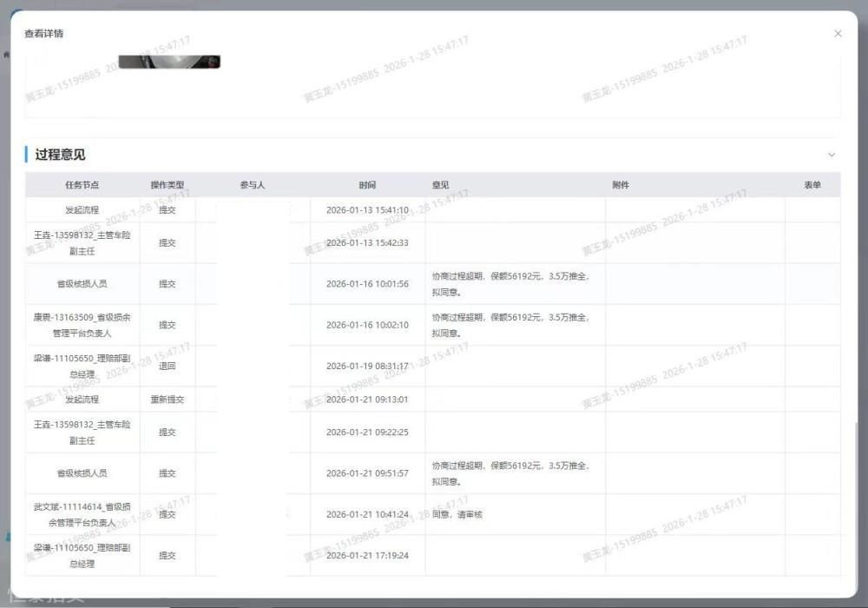Collapse the 过程意见 section with its chevron
Screen dimensions: 868x608
[x=831, y=155]
